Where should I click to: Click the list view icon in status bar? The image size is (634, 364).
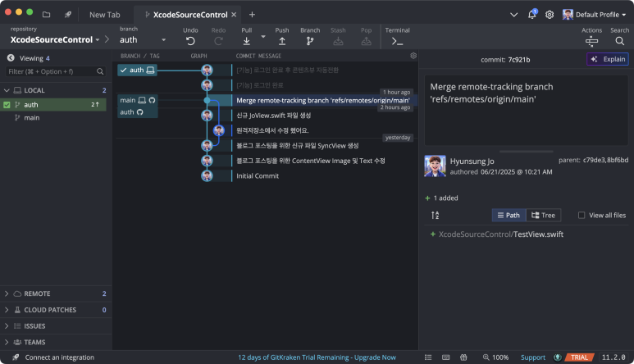pos(428,357)
